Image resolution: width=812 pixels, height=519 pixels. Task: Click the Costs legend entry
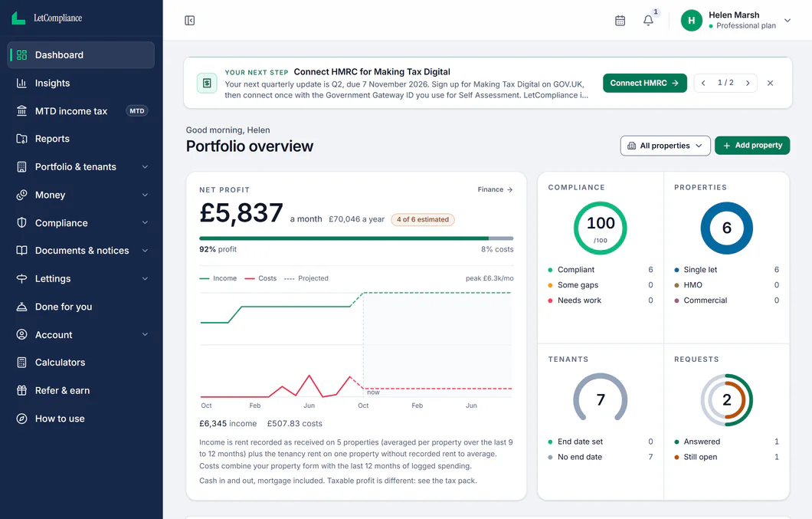pyautogui.click(x=260, y=278)
